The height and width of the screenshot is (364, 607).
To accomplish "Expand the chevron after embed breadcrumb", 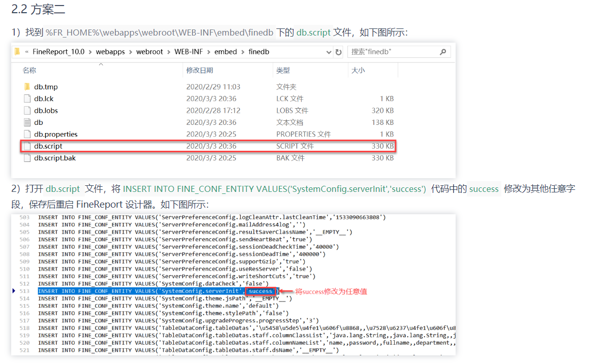I will 243,52.
